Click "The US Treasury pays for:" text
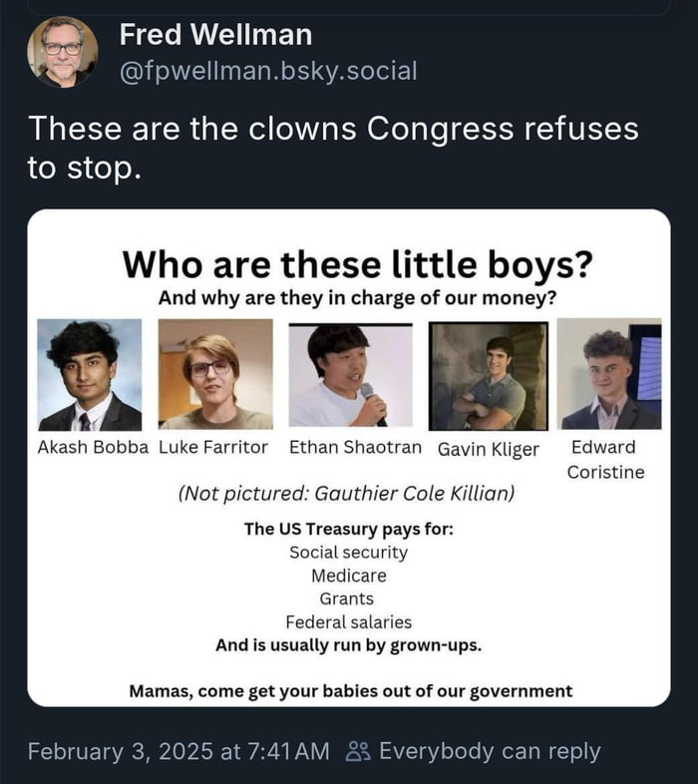 pyautogui.click(x=349, y=529)
